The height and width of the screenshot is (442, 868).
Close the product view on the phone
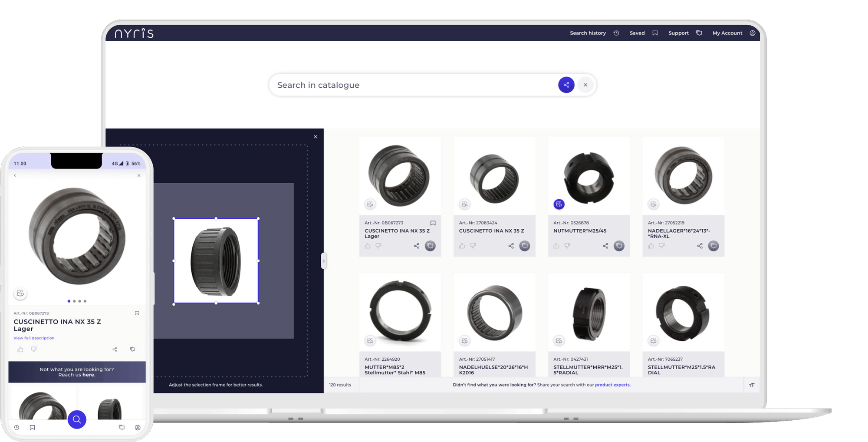139,175
